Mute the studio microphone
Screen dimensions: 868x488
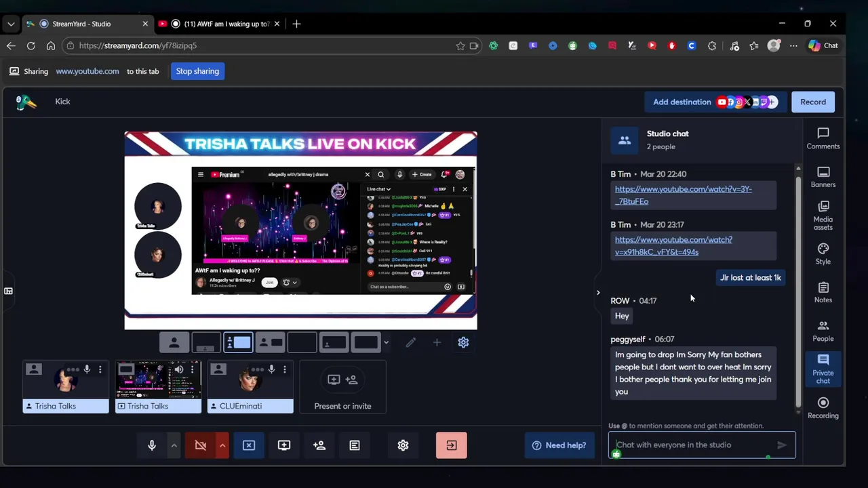tap(152, 445)
